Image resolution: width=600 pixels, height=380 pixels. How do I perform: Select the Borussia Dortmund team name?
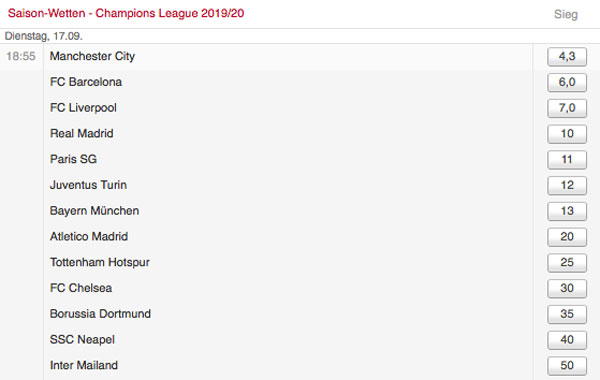click(100, 314)
